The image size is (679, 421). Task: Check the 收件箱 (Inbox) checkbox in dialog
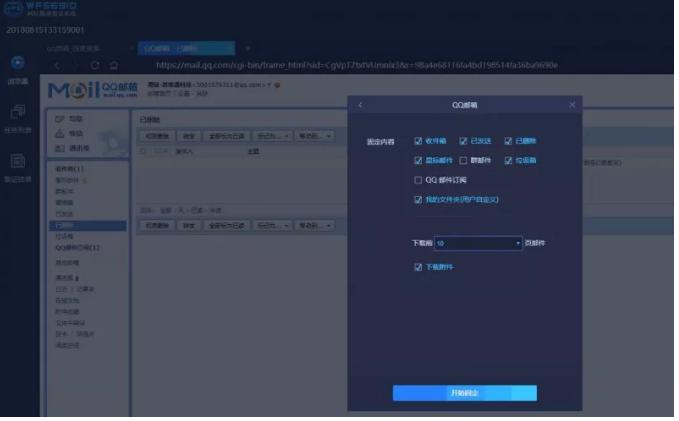tap(418, 141)
